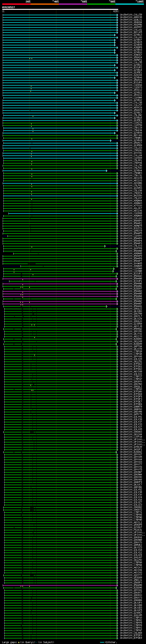Select hit UniRef100_A6XIJ8
The height and width of the screenshot is (644, 146).
131,326
